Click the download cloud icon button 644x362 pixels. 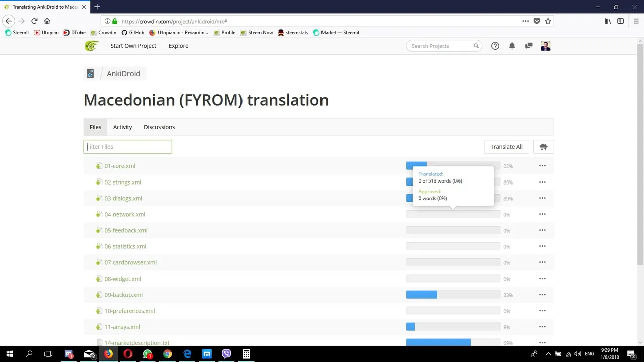(x=543, y=147)
